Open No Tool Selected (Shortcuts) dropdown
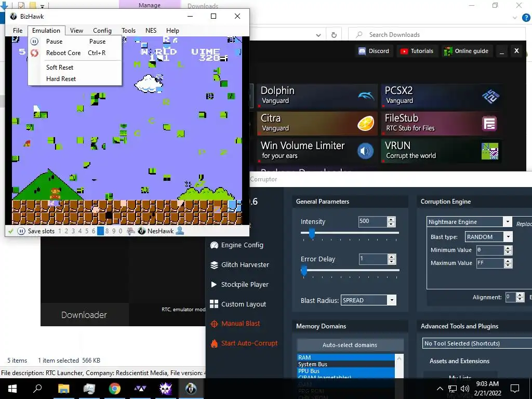The height and width of the screenshot is (399, 532). 477,343
